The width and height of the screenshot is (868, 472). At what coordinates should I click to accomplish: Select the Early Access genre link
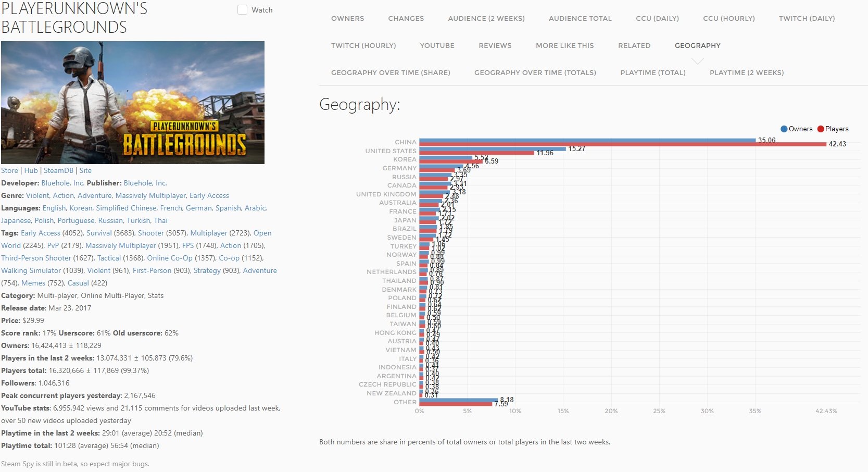209,195
